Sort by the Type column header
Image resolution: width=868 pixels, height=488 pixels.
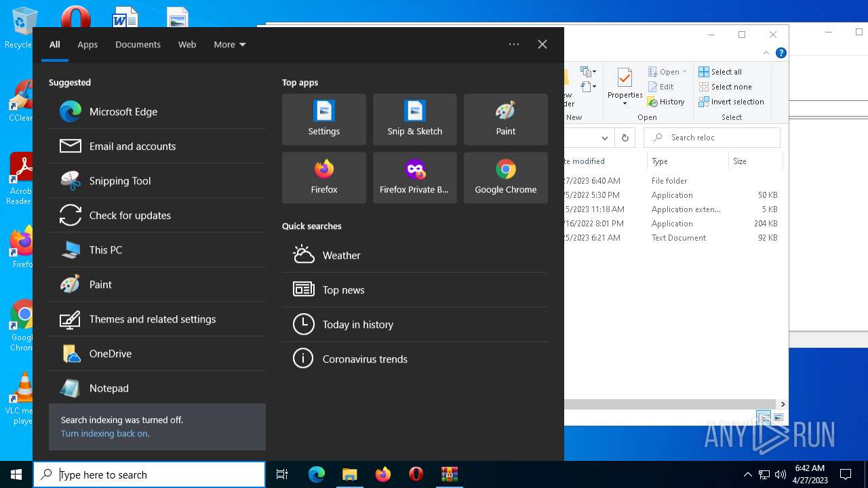[x=687, y=161]
